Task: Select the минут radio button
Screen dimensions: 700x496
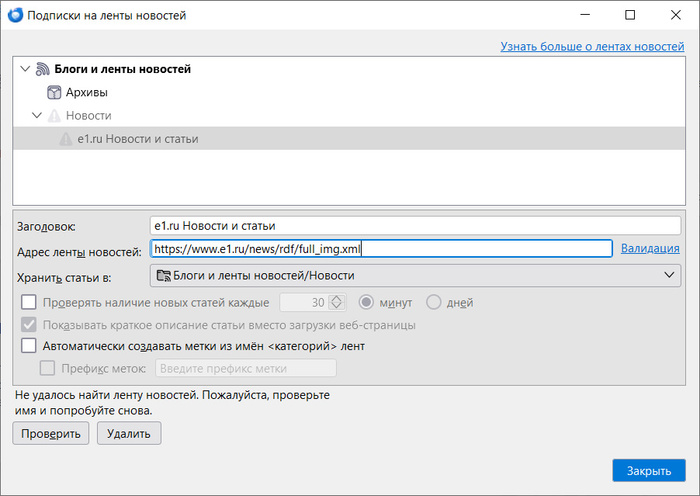Action: click(366, 302)
